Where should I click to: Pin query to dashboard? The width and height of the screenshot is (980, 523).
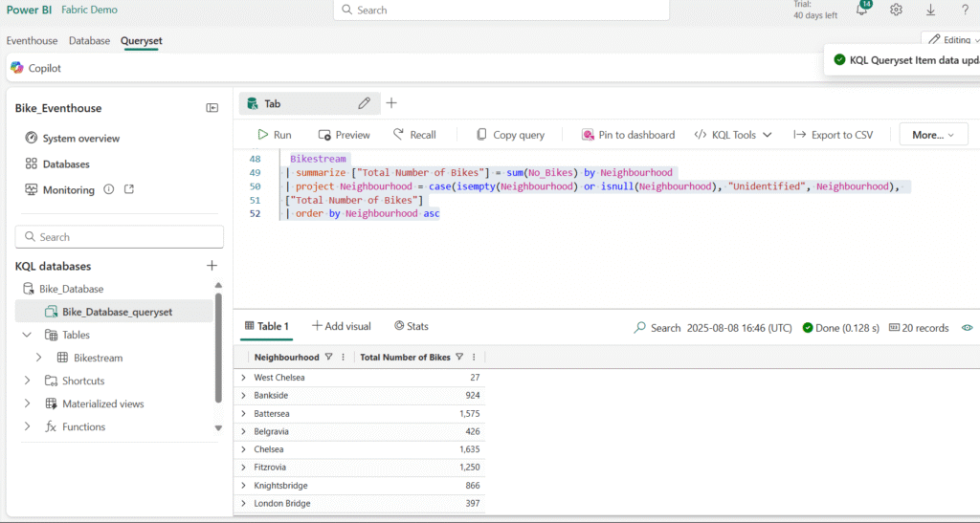[628, 135]
